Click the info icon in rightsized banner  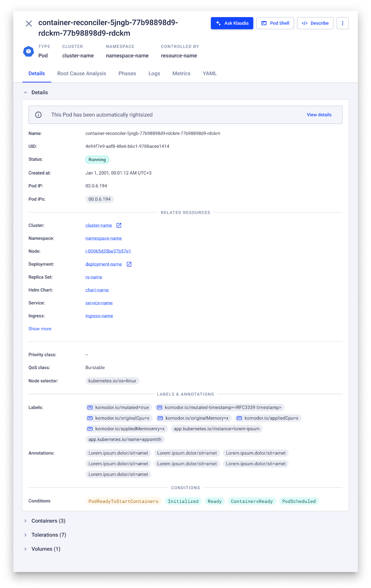point(38,115)
